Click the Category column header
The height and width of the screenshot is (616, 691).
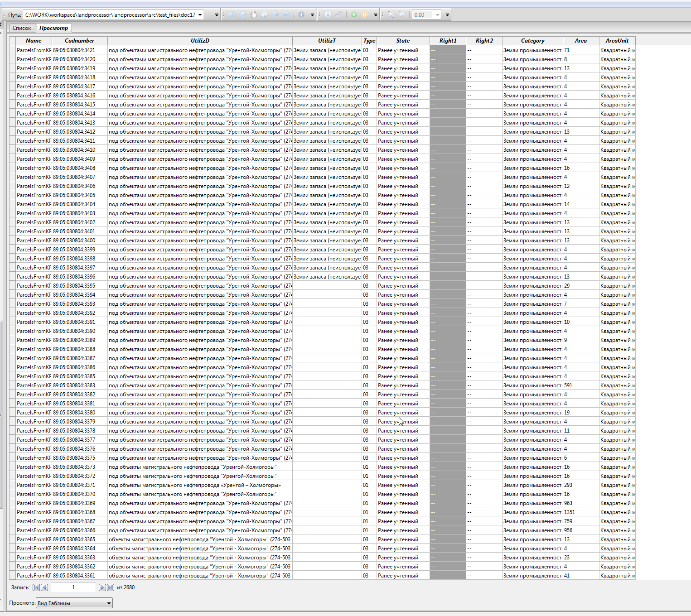533,41
